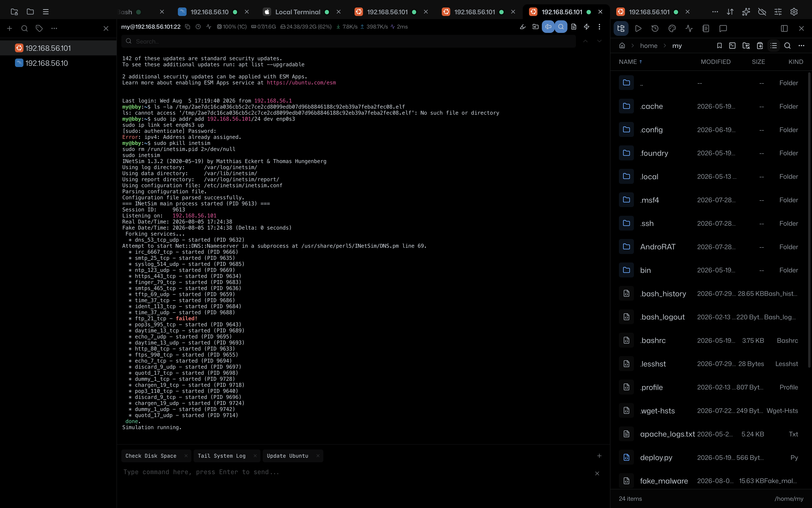812x508 pixels.
Task: Toggle the list view mode in file browser
Action: [774, 46]
